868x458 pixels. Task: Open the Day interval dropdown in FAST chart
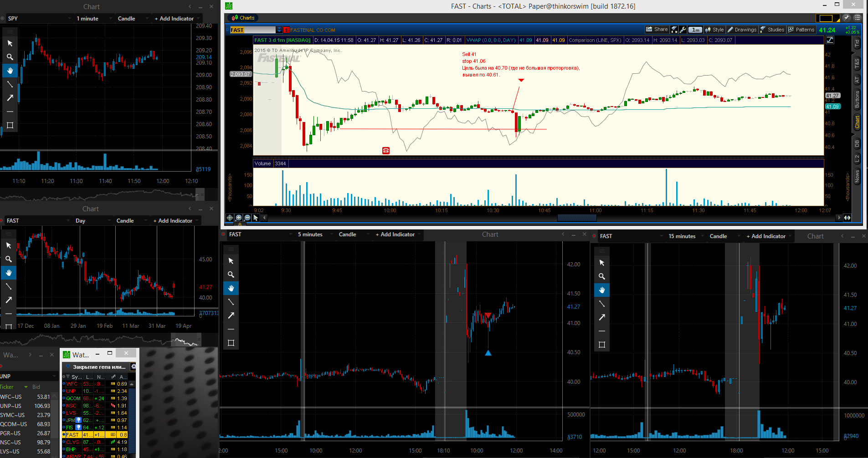[93, 220]
